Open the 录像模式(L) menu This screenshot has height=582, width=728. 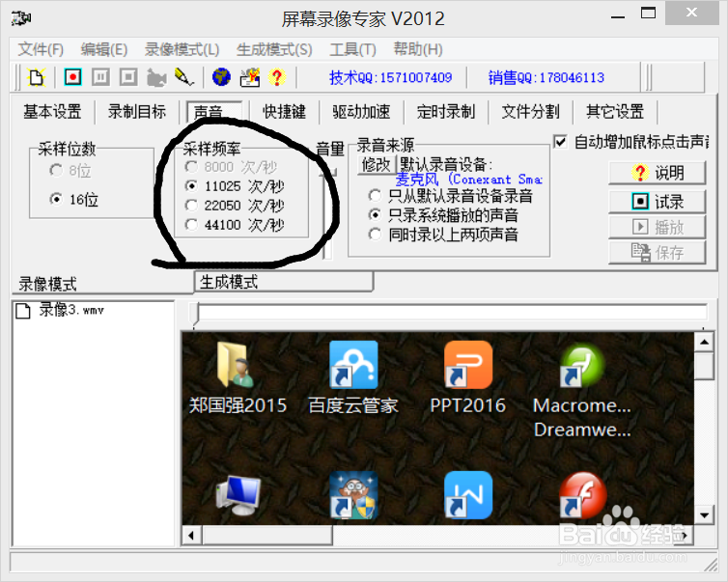[x=182, y=49]
